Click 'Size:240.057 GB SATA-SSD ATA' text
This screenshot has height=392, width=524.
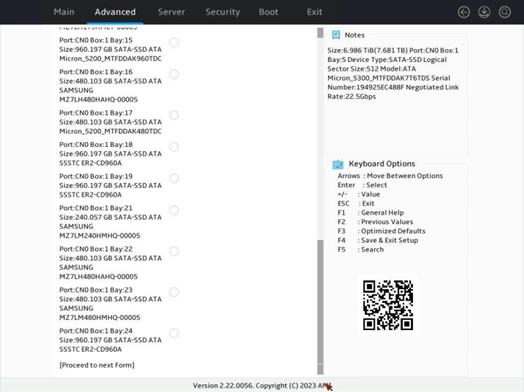(x=110, y=217)
